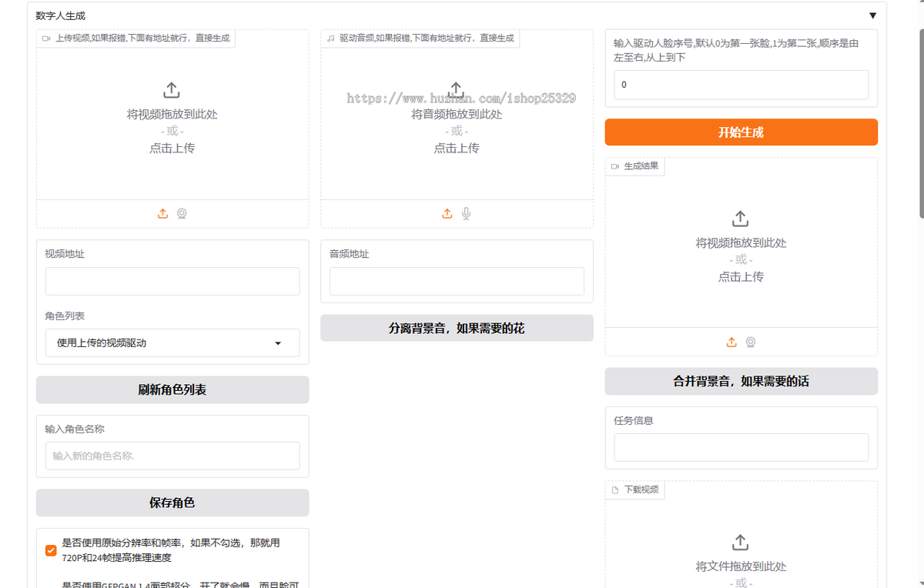Open 角色列表 dropdown
Viewport: 924px width, 588px height.
pyautogui.click(x=172, y=343)
